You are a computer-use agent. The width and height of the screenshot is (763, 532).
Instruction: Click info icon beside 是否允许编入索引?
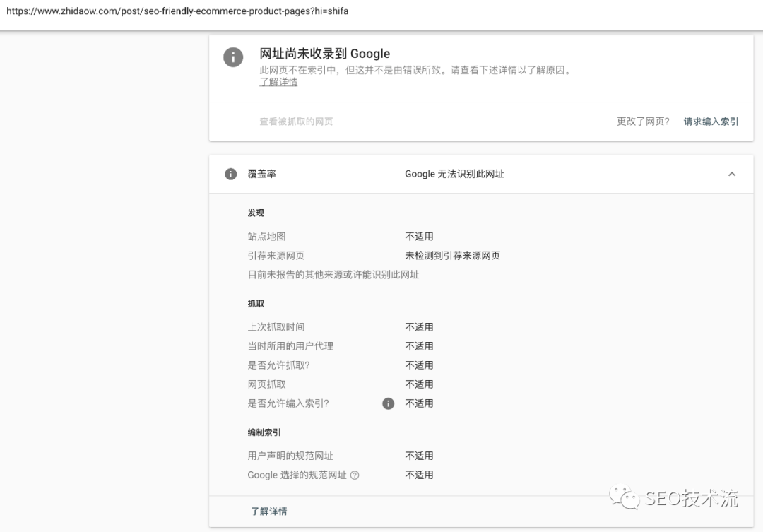388,403
